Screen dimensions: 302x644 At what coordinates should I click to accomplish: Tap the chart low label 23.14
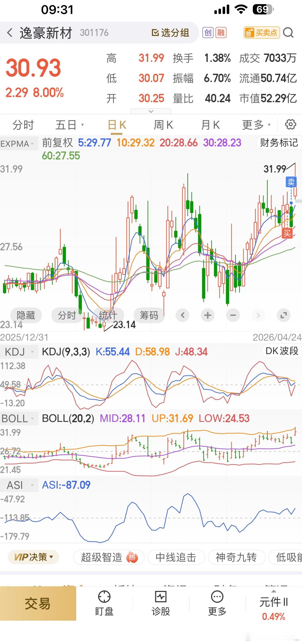pyautogui.click(x=124, y=325)
